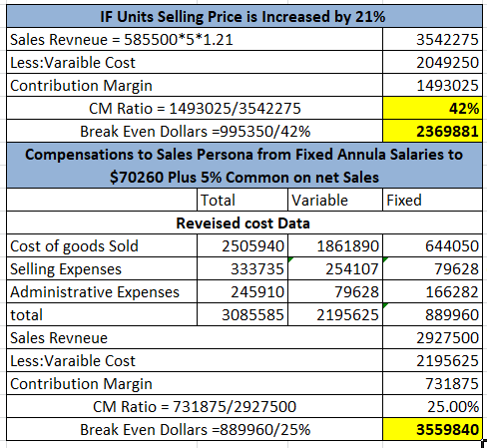Select header 'IF Units Selling Price is Increased by 21%'
The image size is (487, 448).
pos(244,16)
